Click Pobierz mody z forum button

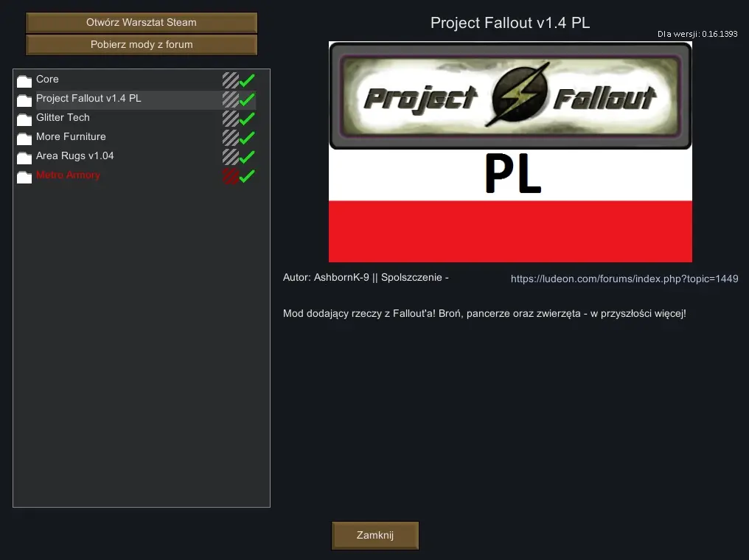[142, 44]
